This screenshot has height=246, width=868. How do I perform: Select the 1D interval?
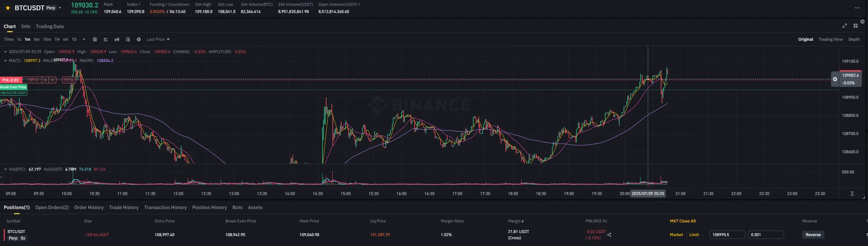coord(74,39)
